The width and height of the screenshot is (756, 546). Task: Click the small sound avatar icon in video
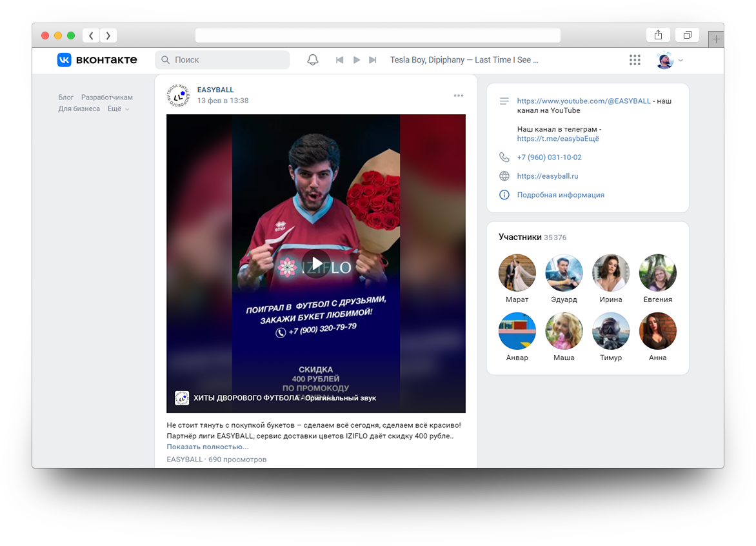click(x=182, y=398)
